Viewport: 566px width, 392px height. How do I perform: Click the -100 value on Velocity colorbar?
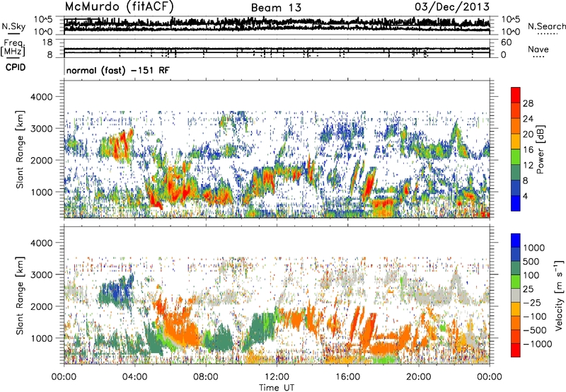coord(535,316)
